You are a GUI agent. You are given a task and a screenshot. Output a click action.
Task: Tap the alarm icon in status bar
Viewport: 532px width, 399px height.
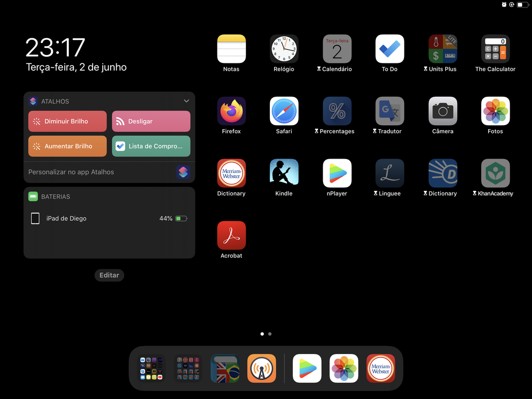504,4
